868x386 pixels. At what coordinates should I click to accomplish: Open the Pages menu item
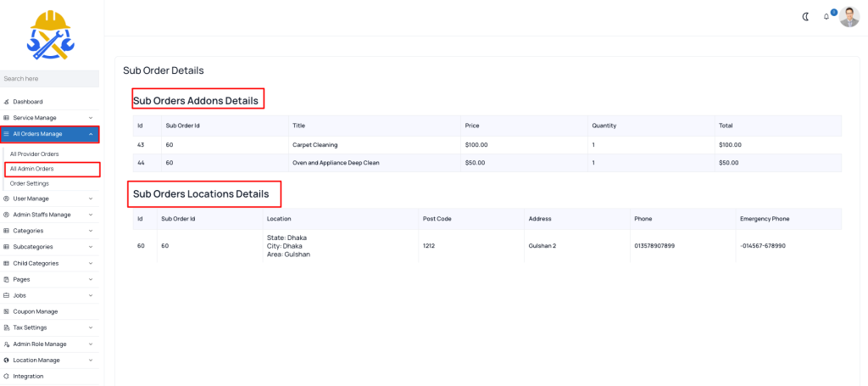(x=50, y=279)
